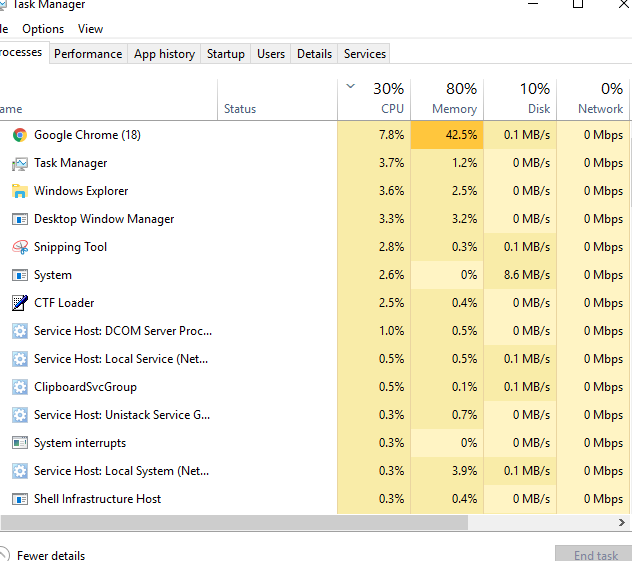The width and height of the screenshot is (632, 561).
Task: Click Local System's 3.9% memory value
Action: [464, 471]
